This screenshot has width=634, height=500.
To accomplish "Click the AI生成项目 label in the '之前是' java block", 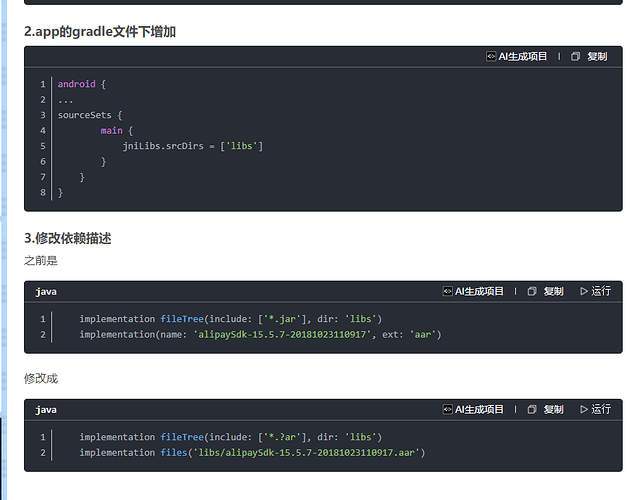I will click(479, 291).
